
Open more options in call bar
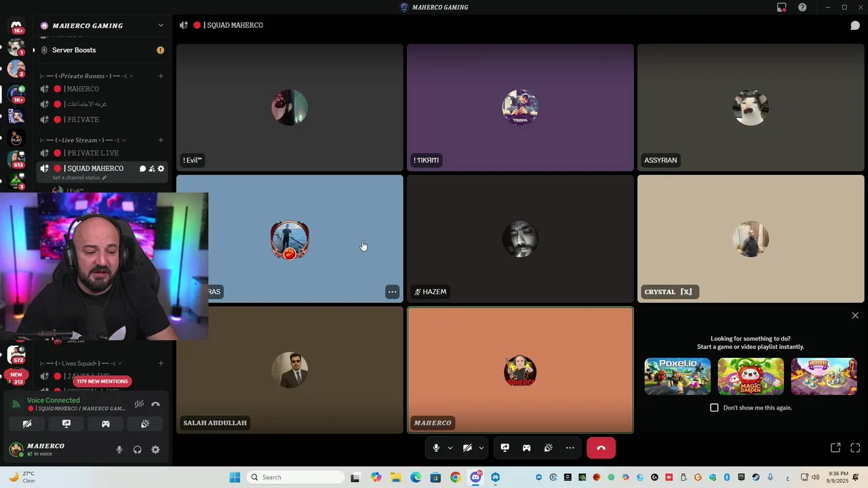[x=570, y=448]
